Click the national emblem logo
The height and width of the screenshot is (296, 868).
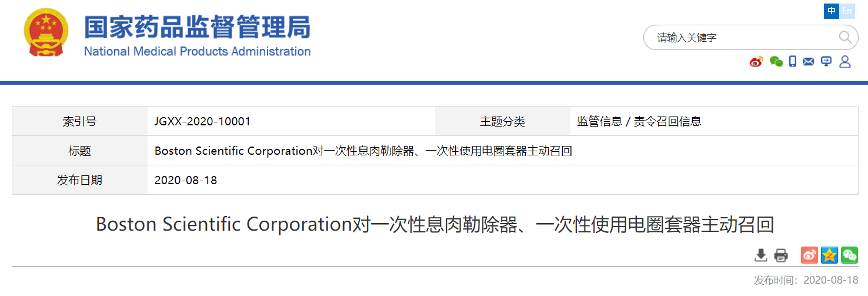tap(46, 33)
